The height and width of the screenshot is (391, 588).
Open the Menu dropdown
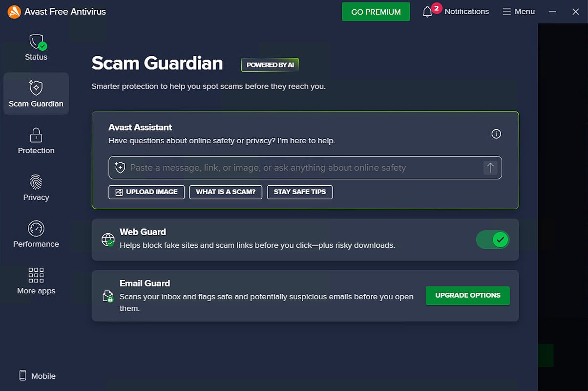pos(519,11)
